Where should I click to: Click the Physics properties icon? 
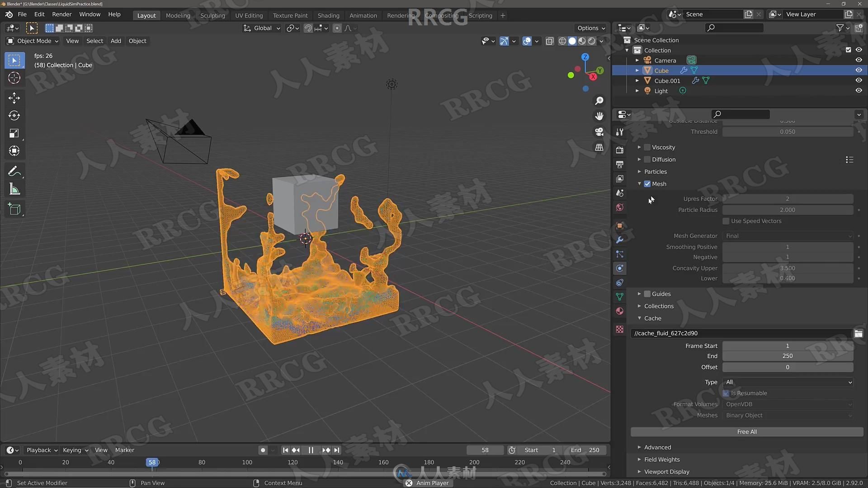621,268
